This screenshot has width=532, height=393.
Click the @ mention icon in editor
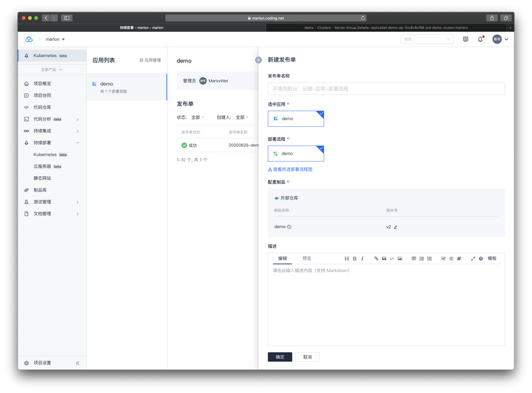pyautogui.click(x=451, y=259)
